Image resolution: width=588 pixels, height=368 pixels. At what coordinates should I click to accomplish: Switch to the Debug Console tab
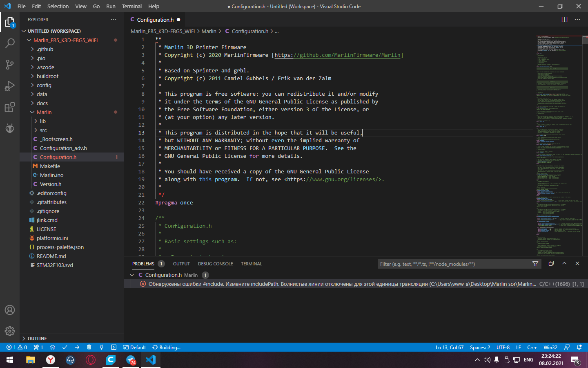pos(215,264)
